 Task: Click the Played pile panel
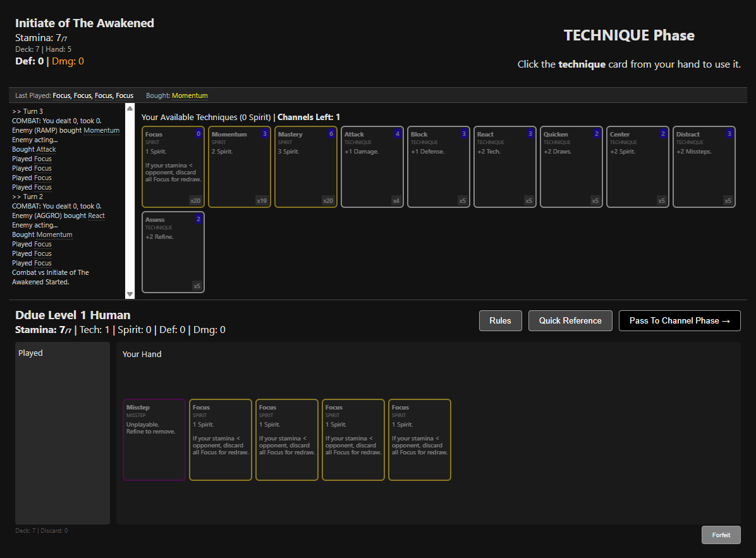pyautogui.click(x=63, y=434)
